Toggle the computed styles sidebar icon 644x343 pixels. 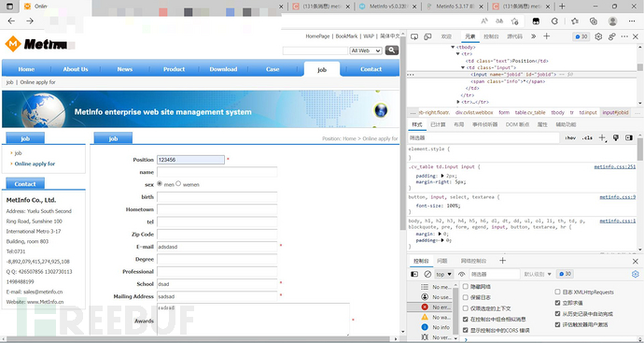(629, 137)
